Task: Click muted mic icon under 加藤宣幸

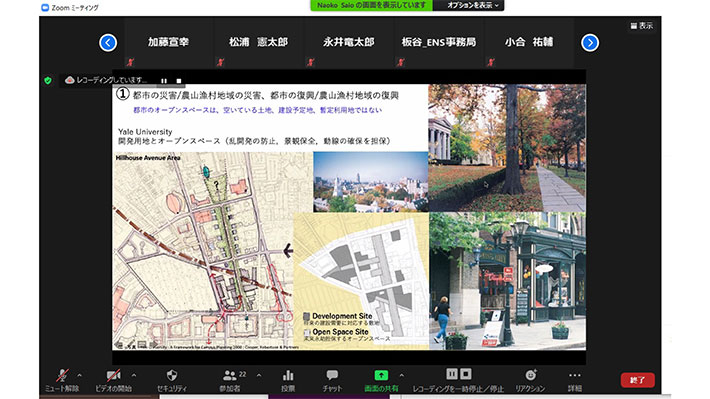Action: (x=130, y=62)
